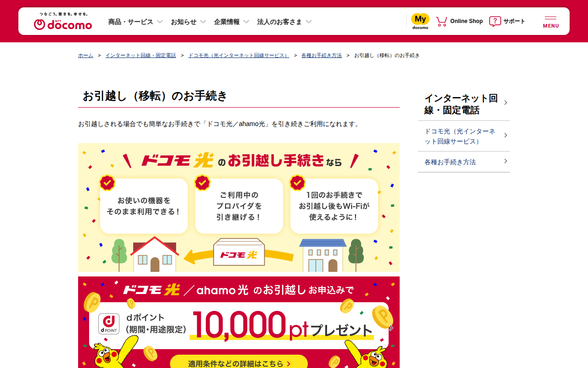
Task: Select 各種お手続き方法 in sidebar
Action: 464,162
